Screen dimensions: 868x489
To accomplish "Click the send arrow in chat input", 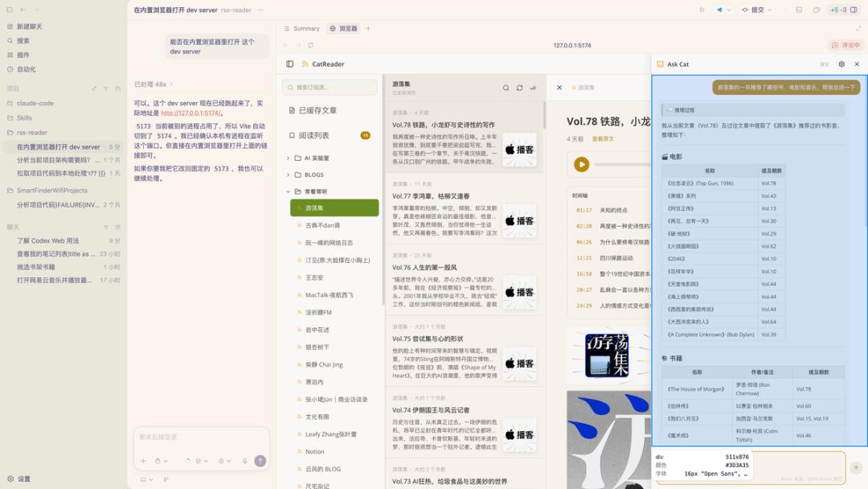I will pos(260,461).
